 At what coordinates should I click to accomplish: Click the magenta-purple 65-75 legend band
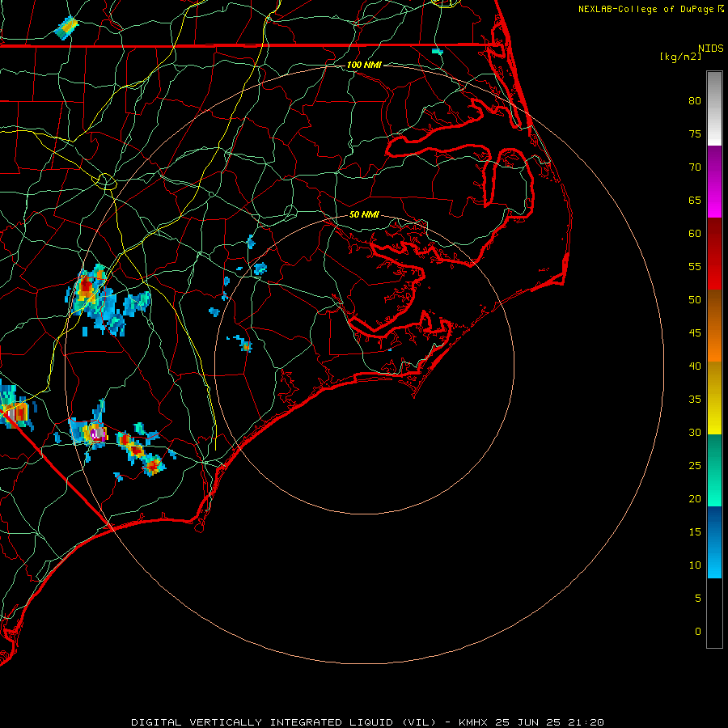(714, 181)
